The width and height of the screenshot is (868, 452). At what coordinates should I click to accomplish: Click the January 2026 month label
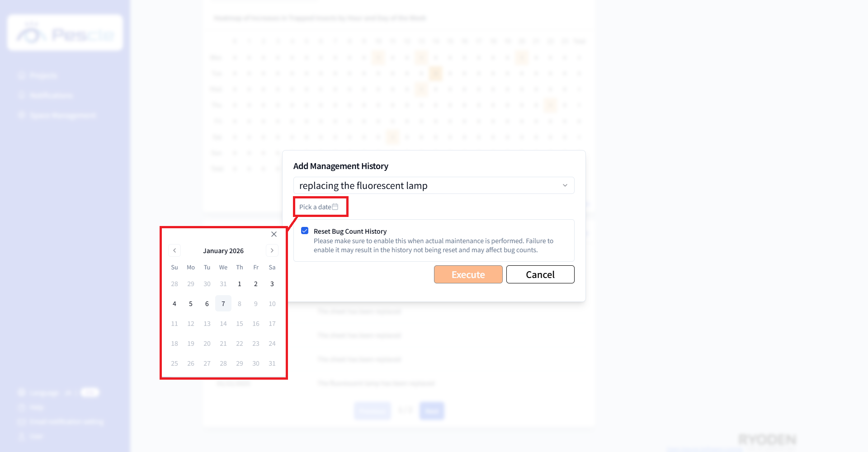pyautogui.click(x=223, y=251)
